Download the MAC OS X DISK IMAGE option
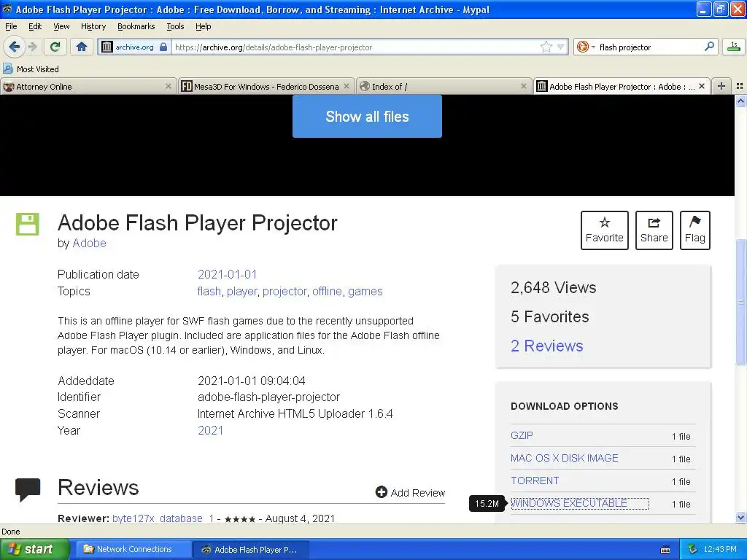Image resolution: width=747 pixels, height=560 pixels. (x=564, y=458)
